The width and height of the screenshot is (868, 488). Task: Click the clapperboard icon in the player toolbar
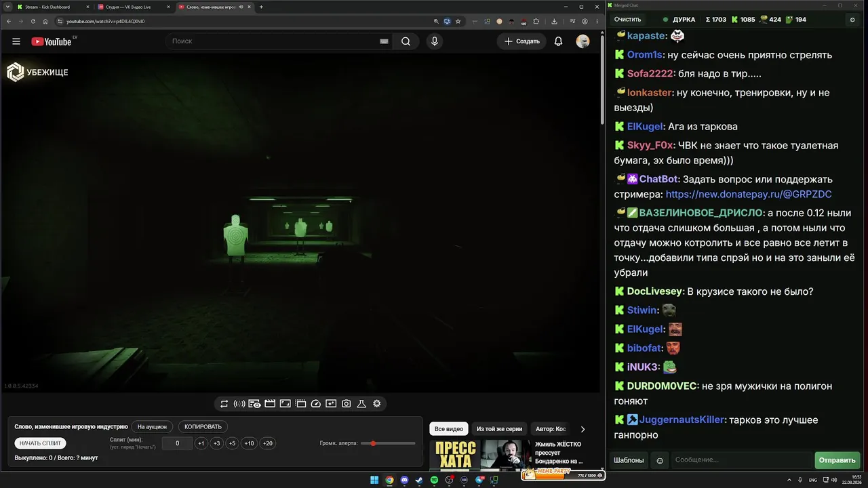coord(270,404)
